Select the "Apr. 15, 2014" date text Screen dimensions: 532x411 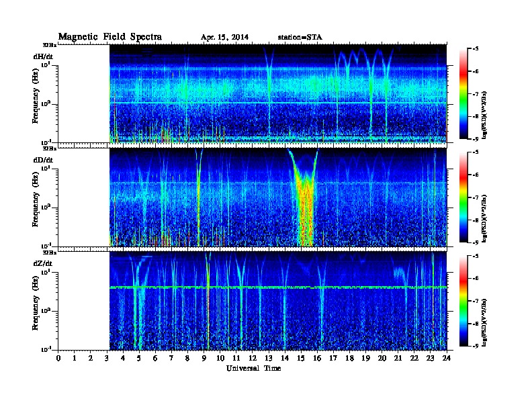coord(224,38)
